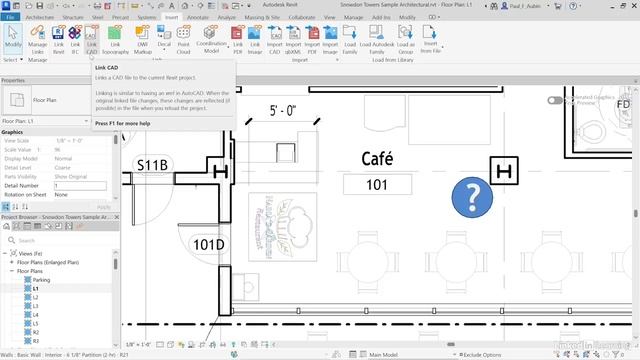Click the Main Model workset indicator

click(383, 355)
